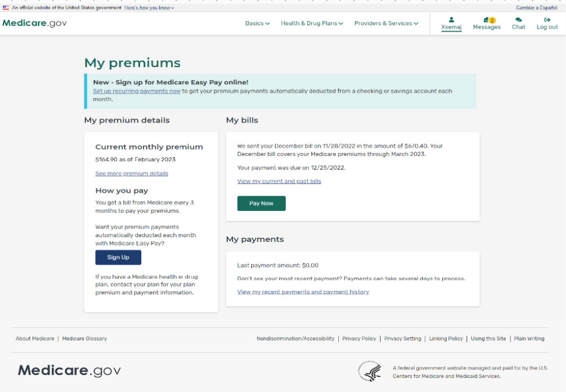
Task: Expand the Basics menu
Action: (x=258, y=23)
